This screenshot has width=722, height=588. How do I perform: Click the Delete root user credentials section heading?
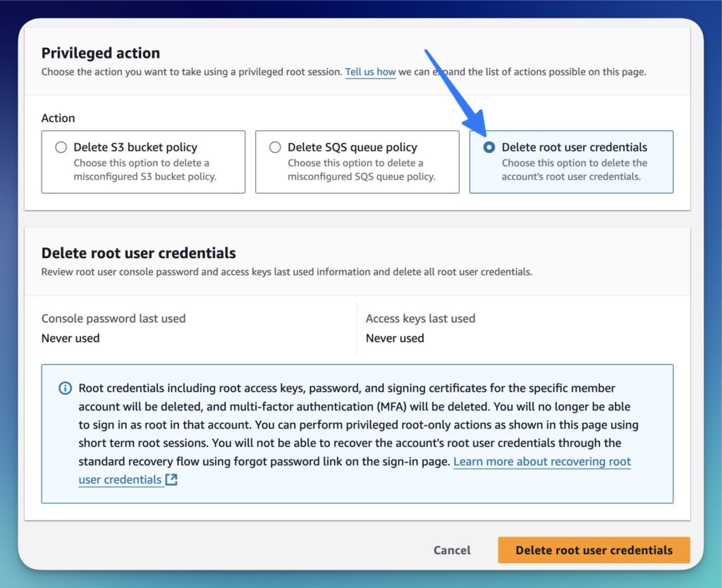tap(139, 253)
